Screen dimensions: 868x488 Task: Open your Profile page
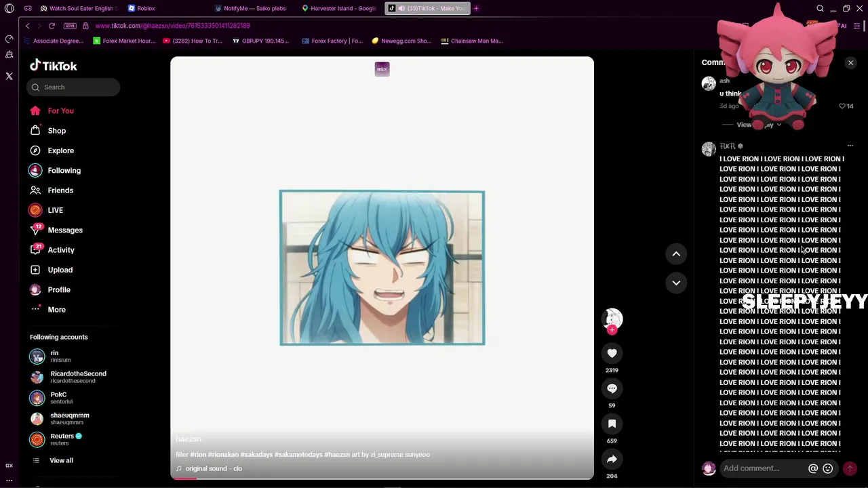[50, 289]
